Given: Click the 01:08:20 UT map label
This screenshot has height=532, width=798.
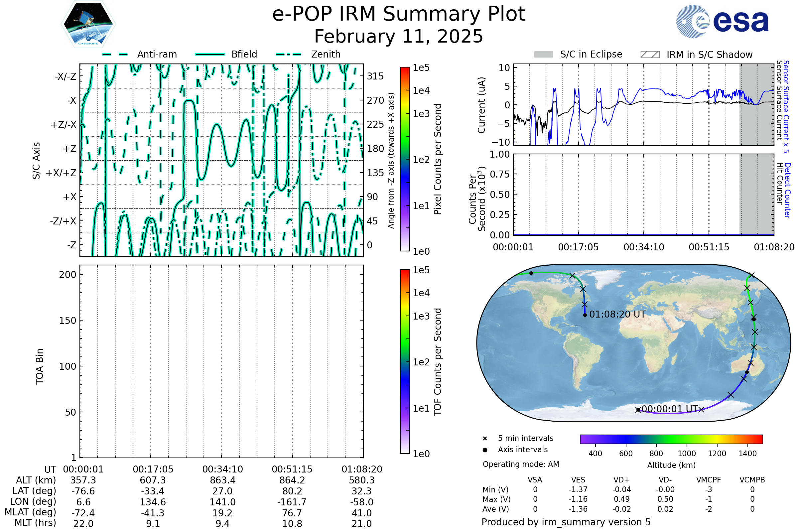Looking at the screenshot, I should 617,315.
